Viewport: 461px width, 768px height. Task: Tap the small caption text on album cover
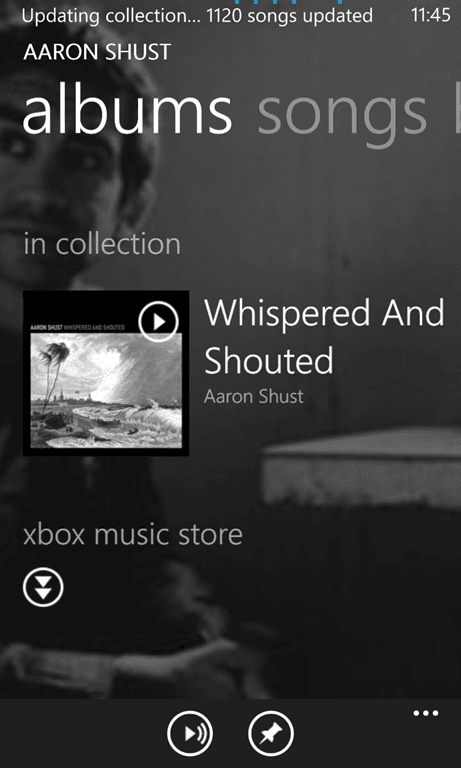[77, 327]
